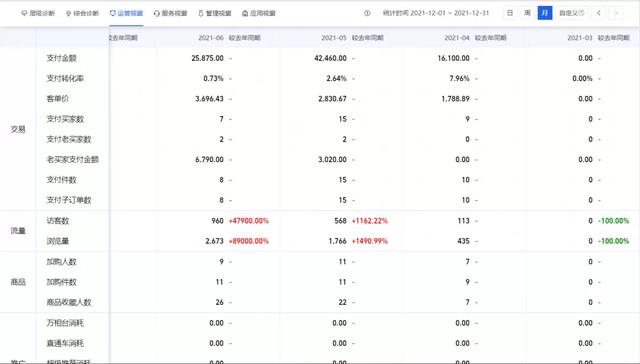Image resolution: width=640 pixels, height=364 pixels.
Task: Click the 万相台消耗 row label
Action: pyautogui.click(x=65, y=323)
